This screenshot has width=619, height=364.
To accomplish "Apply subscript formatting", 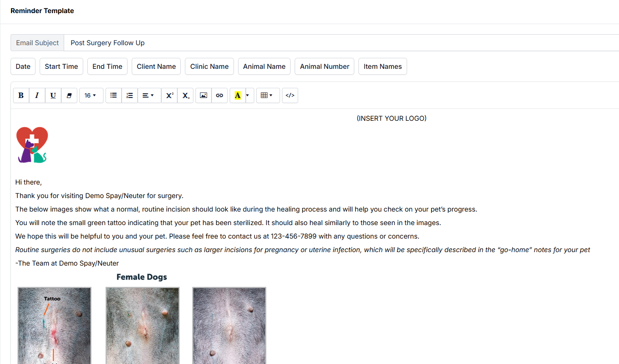I will tap(186, 95).
